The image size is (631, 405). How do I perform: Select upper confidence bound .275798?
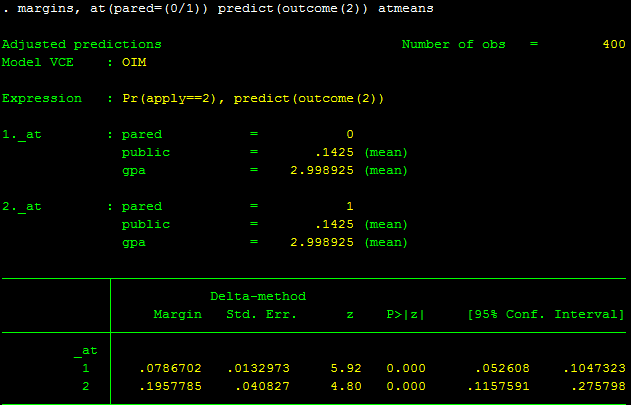point(597,387)
